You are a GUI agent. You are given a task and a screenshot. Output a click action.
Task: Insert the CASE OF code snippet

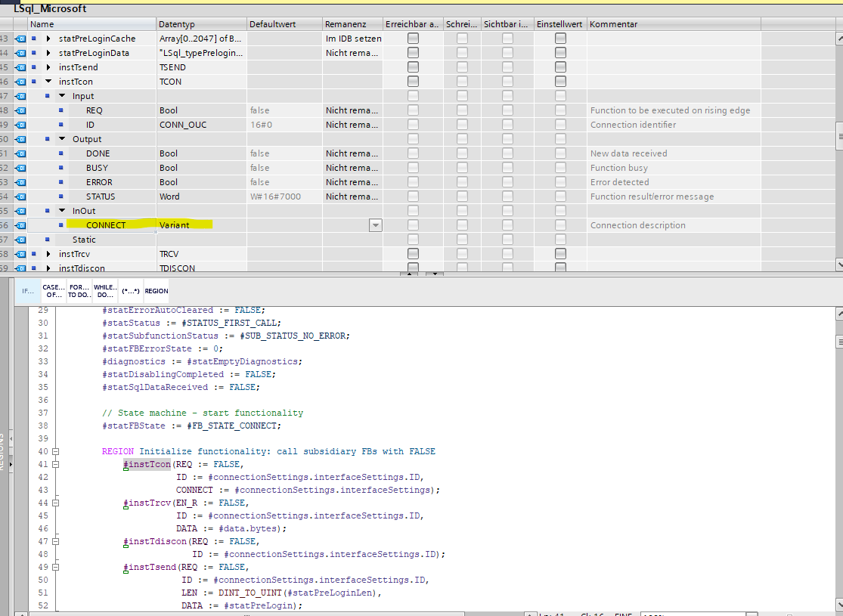53,290
